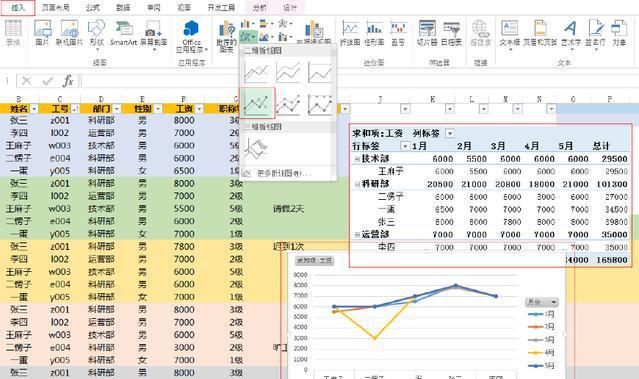Switch to the 设计 ribbon tab
The width and height of the screenshot is (639, 379).
[x=290, y=7]
